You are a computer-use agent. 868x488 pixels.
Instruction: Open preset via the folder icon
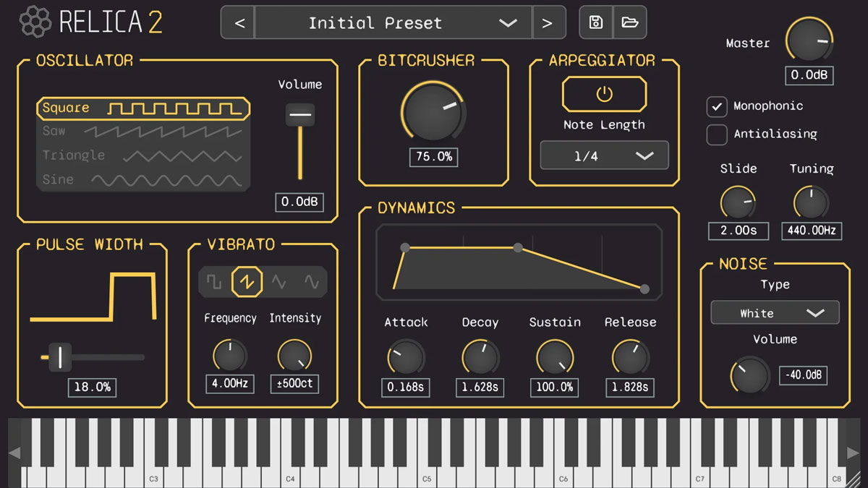[630, 23]
